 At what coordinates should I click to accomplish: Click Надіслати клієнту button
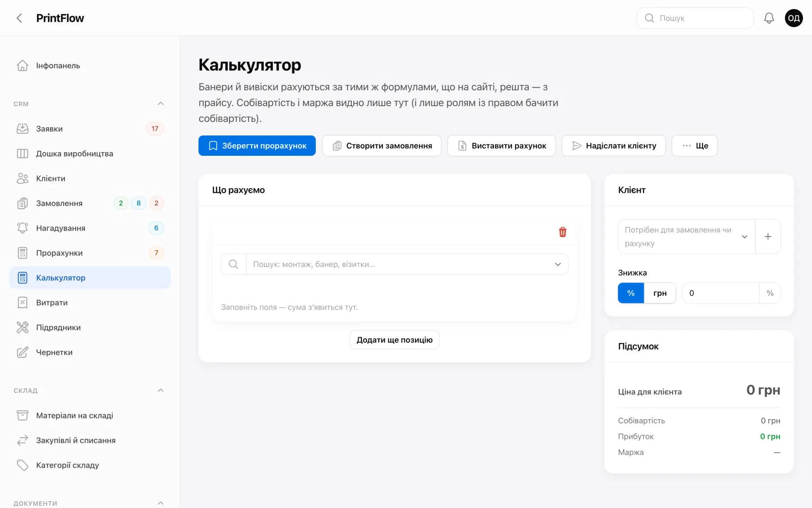(614, 146)
